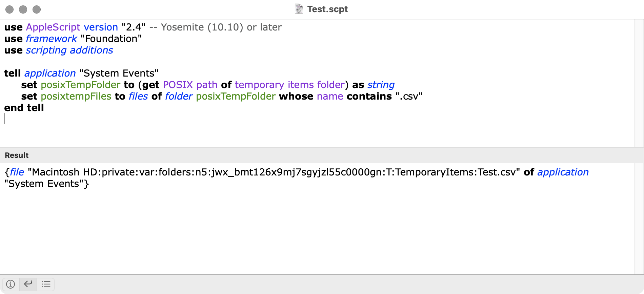Show the description pane via the info icon
This screenshot has width=644, height=294.
(11, 284)
